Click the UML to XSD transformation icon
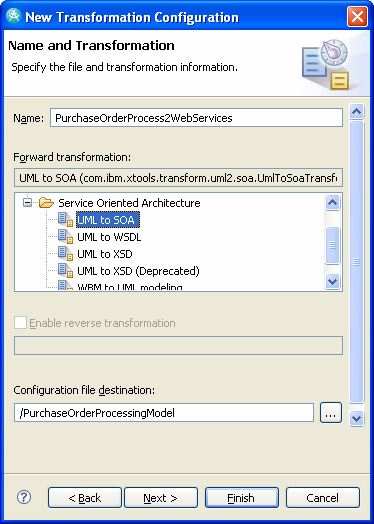 click(66, 254)
